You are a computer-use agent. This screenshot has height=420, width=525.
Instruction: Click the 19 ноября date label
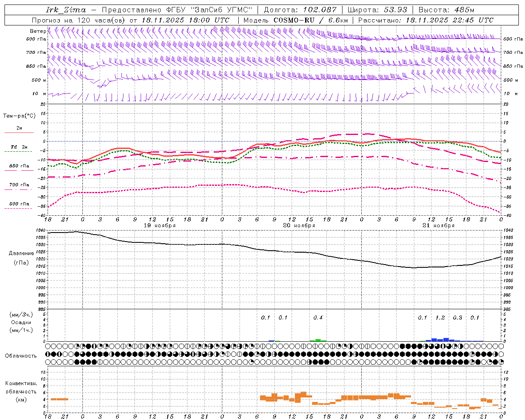click(x=160, y=226)
